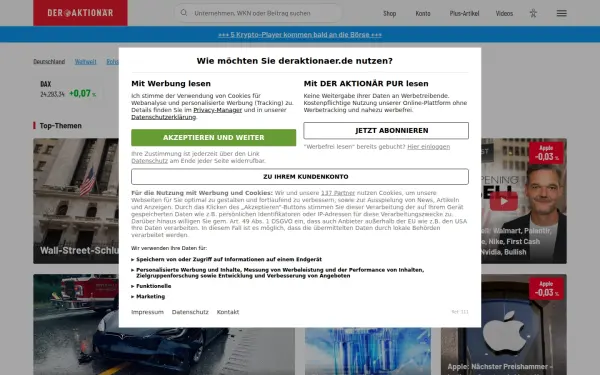Click the search magnifier icon

(184, 13)
